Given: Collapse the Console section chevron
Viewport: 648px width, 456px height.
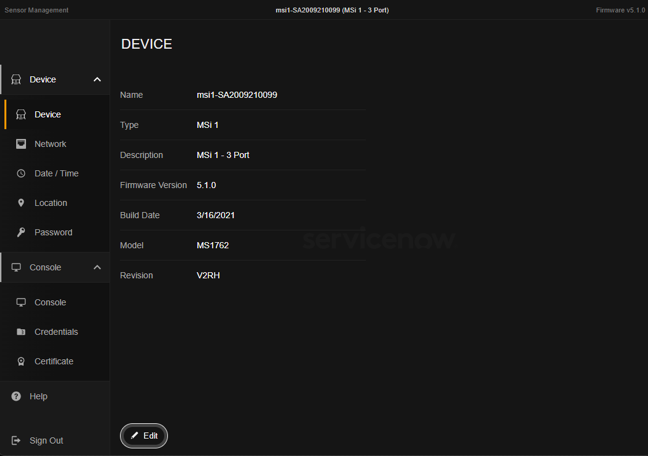Looking at the screenshot, I should point(97,267).
